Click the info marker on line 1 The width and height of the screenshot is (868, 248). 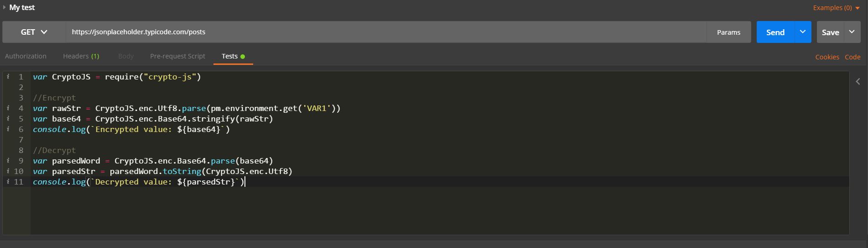coord(8,76)
